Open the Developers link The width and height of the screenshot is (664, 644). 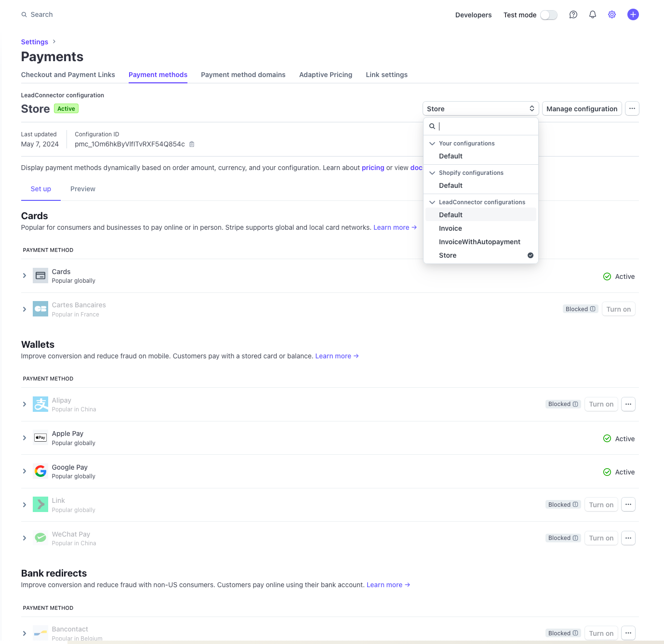click(474, 15)
